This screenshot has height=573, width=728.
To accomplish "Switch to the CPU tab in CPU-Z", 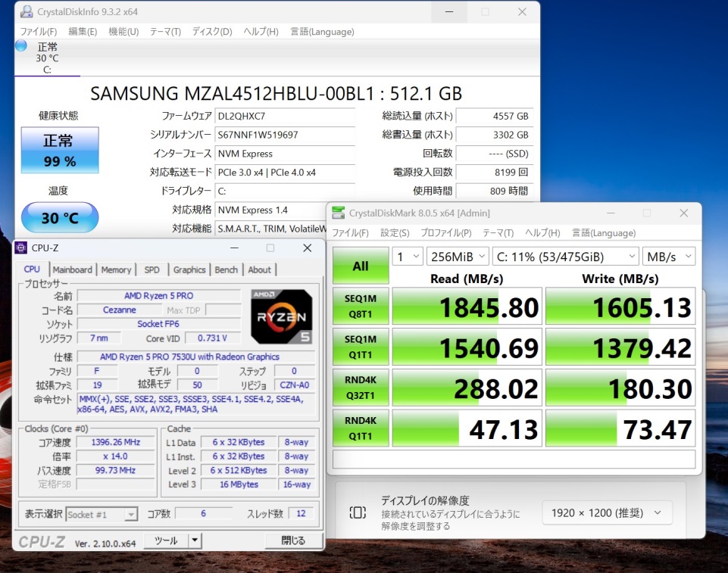I will point(32,269).
